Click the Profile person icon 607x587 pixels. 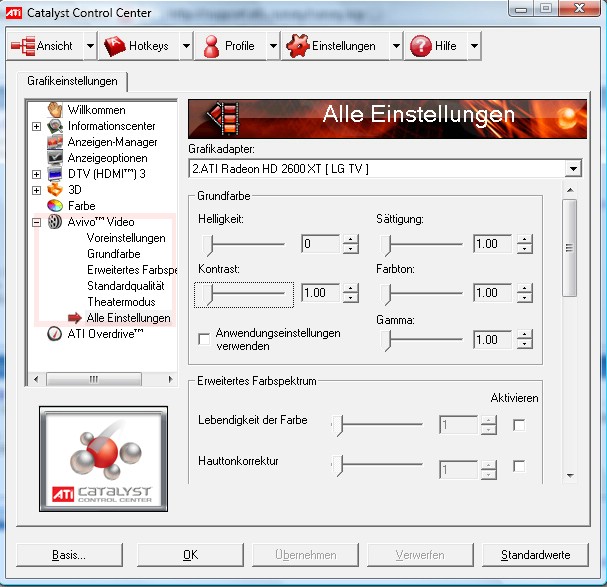pyautogui.click(x=211, y=46)
